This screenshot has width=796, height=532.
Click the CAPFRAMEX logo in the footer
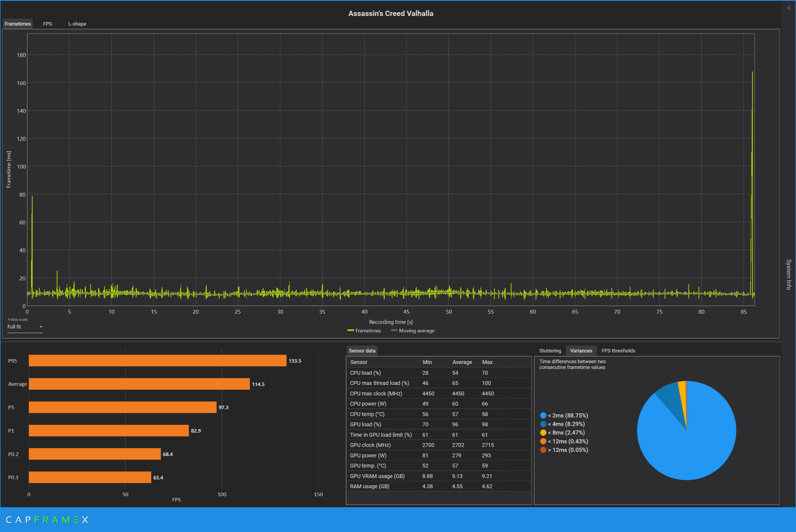tap(47, 520)
